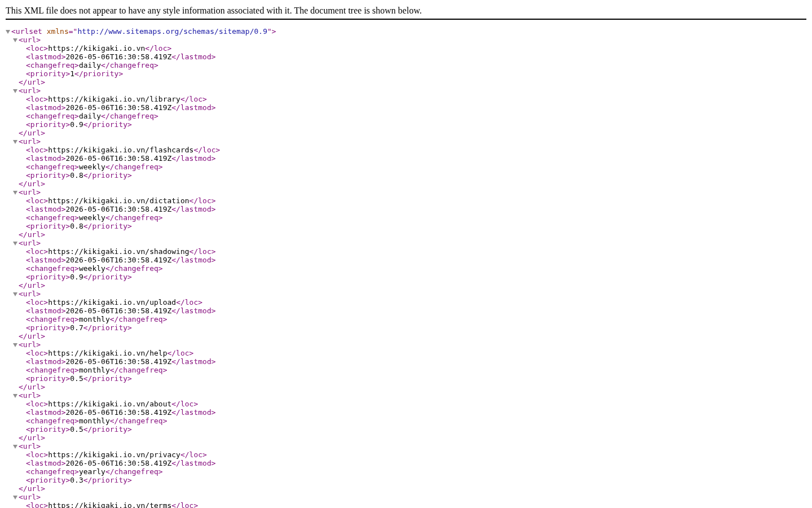Click the priority 0.3 under /privacy
812x508 pixels.
(x=77, y=480)
